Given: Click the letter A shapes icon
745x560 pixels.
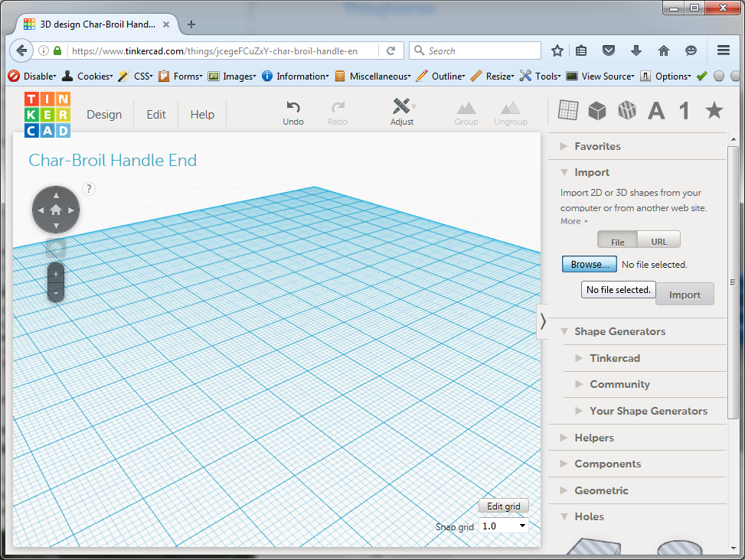Looking at the screenshot, I should point(656,111).
